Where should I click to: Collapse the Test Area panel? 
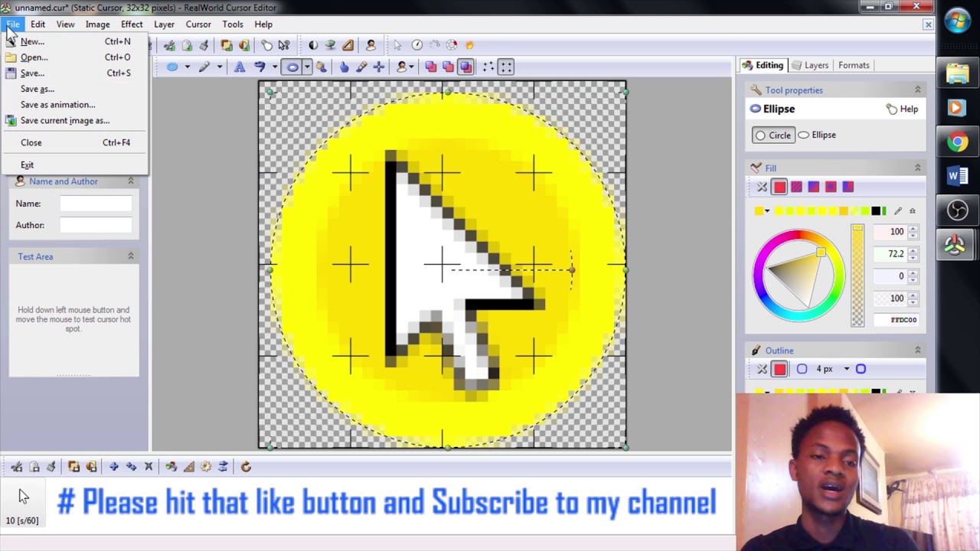(x=130, y=256)
